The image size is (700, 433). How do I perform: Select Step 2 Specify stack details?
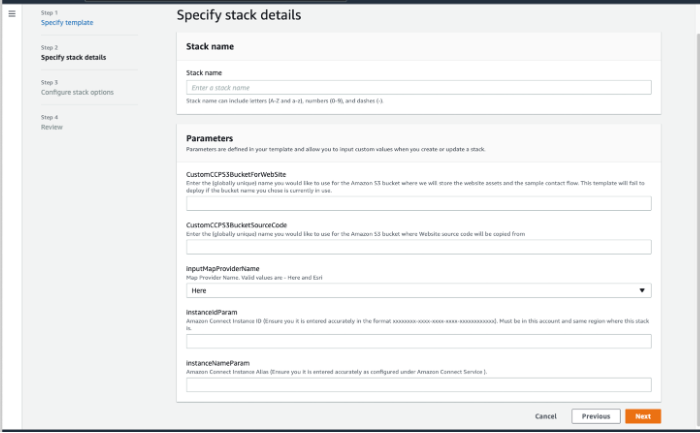(73, 57)
